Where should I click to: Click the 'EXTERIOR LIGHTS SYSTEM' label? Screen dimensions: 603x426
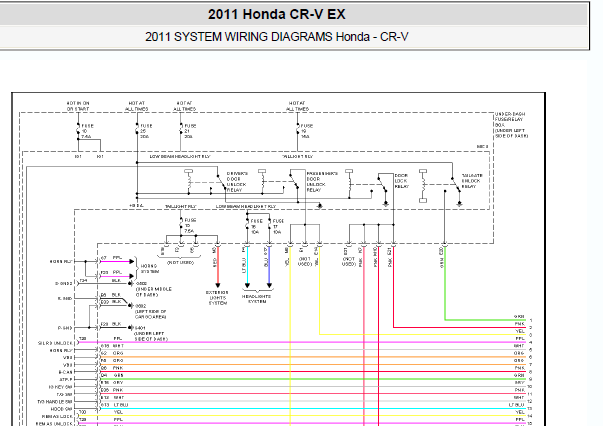pos(218,298)
